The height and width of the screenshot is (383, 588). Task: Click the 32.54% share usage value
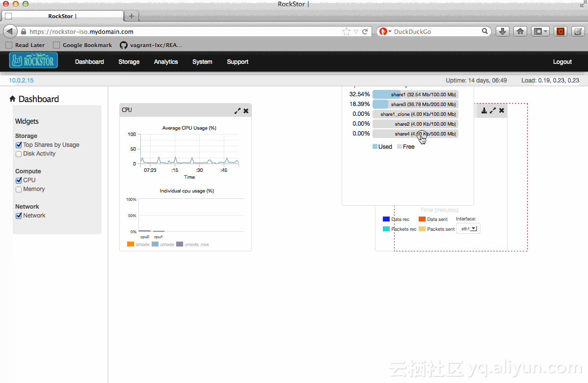click(x=359, y=94)
